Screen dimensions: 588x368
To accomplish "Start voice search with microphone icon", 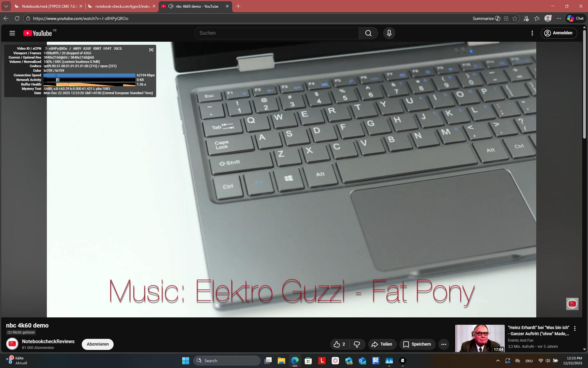I will [389, 33].
